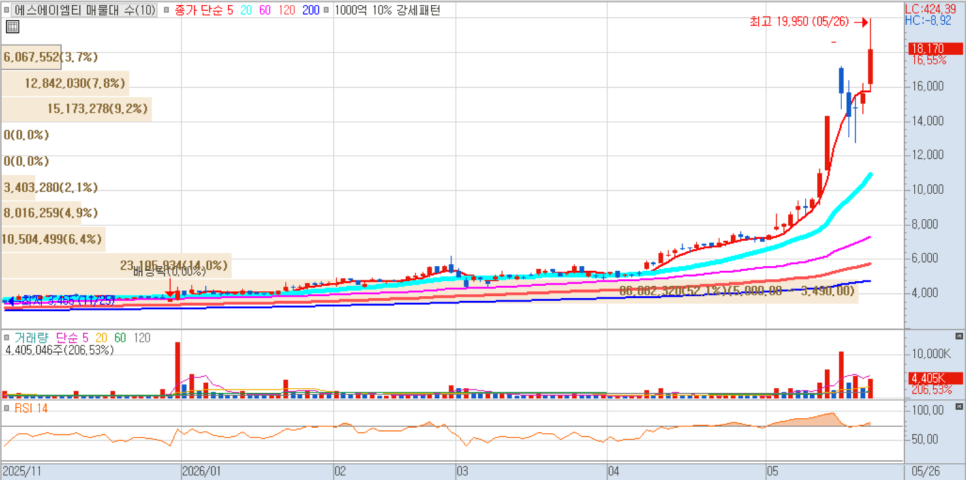The height and width of the screenshot is (480, 966).
Task: Select the 1000억 10% 강세패턴 legend label
Action: pyautogui.click(x=386, y=10)
